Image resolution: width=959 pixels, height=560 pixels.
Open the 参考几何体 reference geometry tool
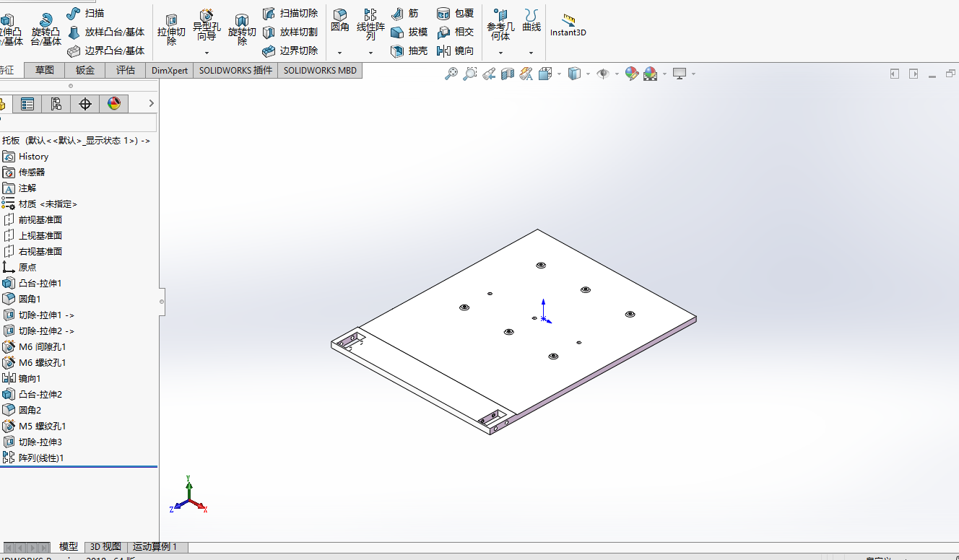tap(500, 25)
